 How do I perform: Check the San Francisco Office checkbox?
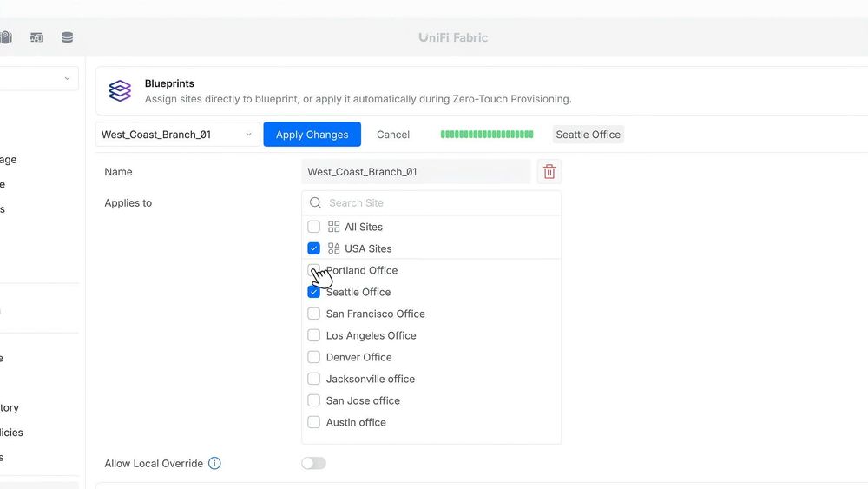pyautogui.click(x=313, y=314)
